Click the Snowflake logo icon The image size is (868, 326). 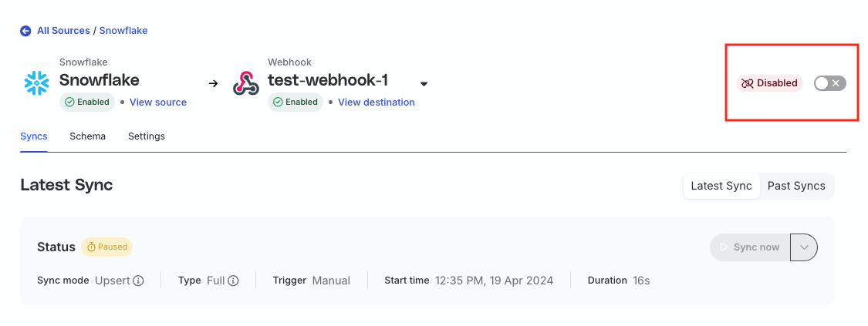pos(36,83)
